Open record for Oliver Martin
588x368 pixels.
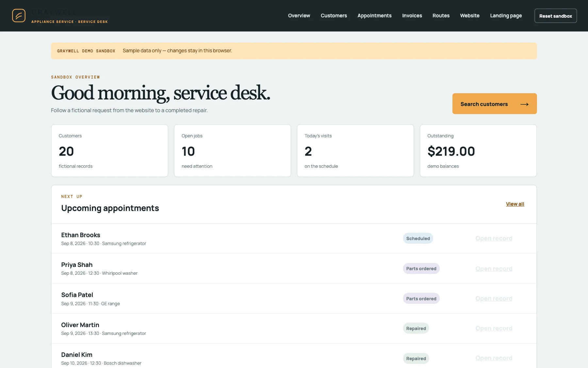pos(494,328)
